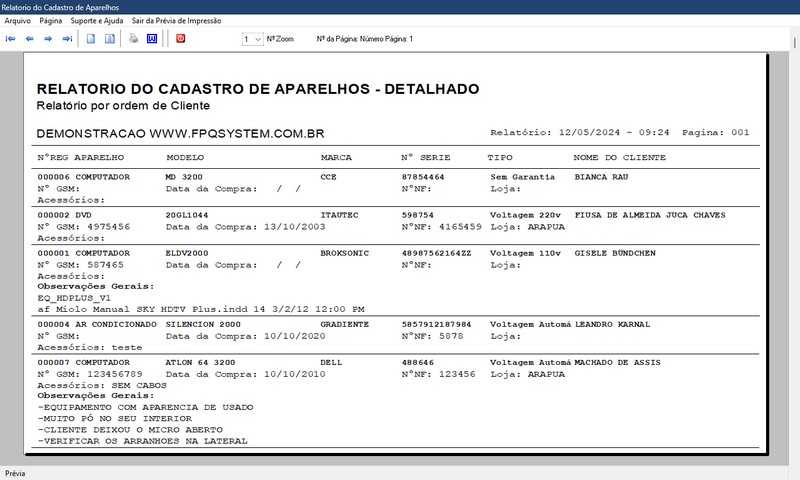Click the red exit preview icon
This screenshot has width=800, height=480.
pyautogui.click(x=181, y=39)
